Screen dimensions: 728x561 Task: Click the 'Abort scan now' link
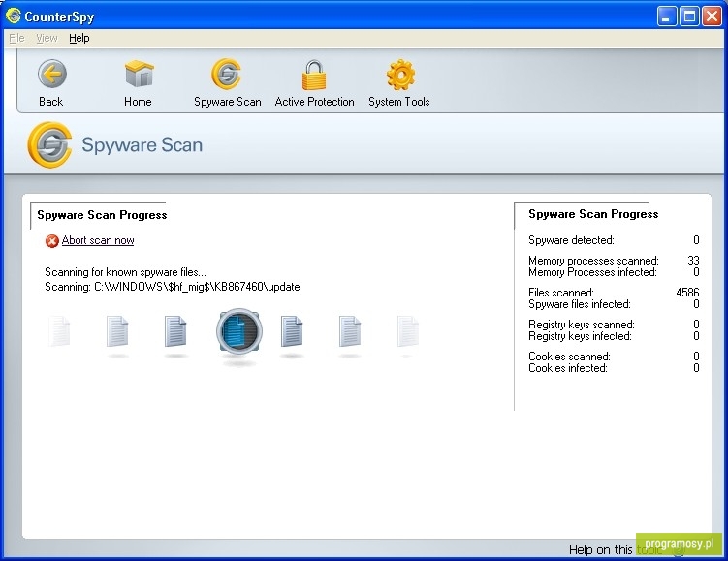click(98, 240)
